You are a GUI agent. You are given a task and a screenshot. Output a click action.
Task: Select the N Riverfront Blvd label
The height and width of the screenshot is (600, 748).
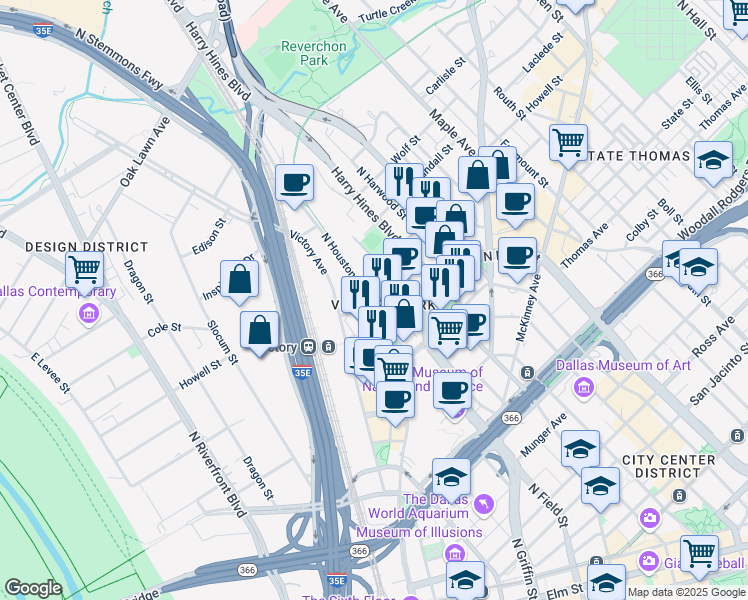click(218, 475)
